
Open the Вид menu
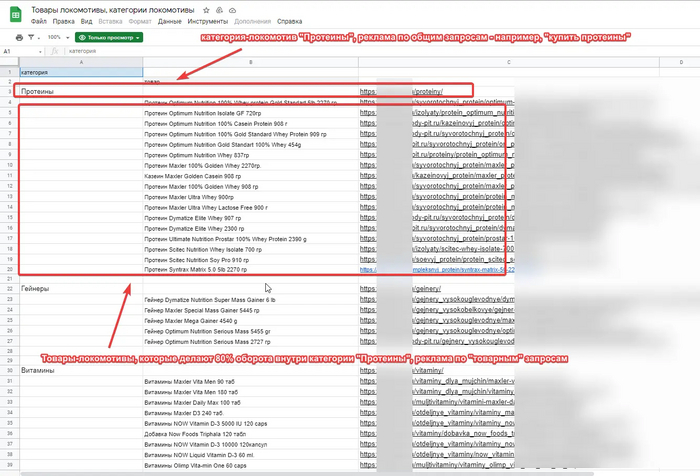86,21
